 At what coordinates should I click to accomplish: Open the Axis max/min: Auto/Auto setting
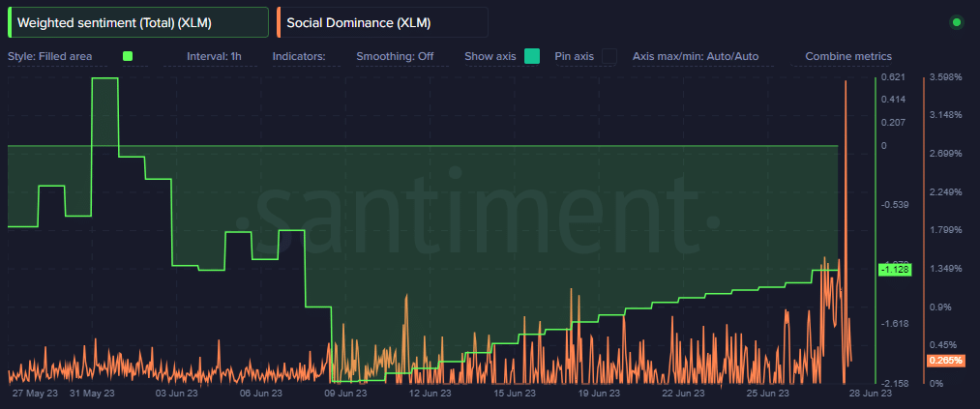click(696, 56)
